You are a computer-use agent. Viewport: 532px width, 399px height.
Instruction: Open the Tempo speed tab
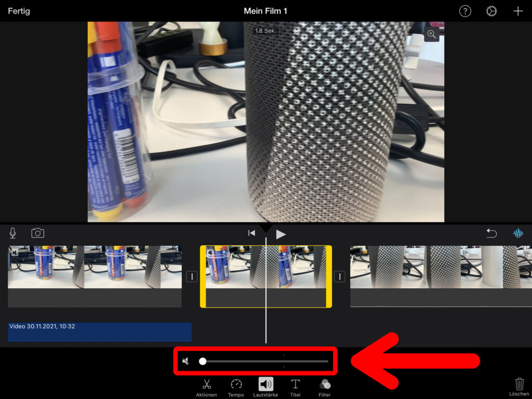(x=236, y=387)
